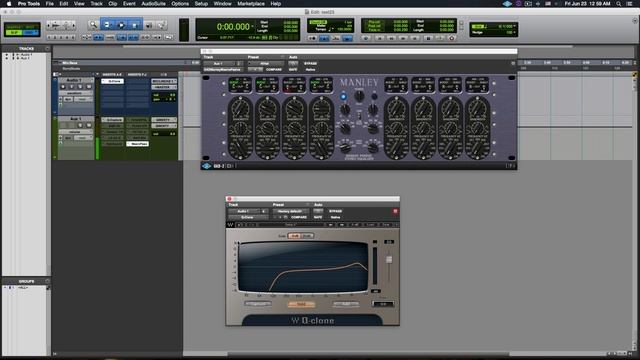Screen dimensions: 640x360
Task: Click COMPARE in the Q-Clone plugin header
Action: click(298, 217)
